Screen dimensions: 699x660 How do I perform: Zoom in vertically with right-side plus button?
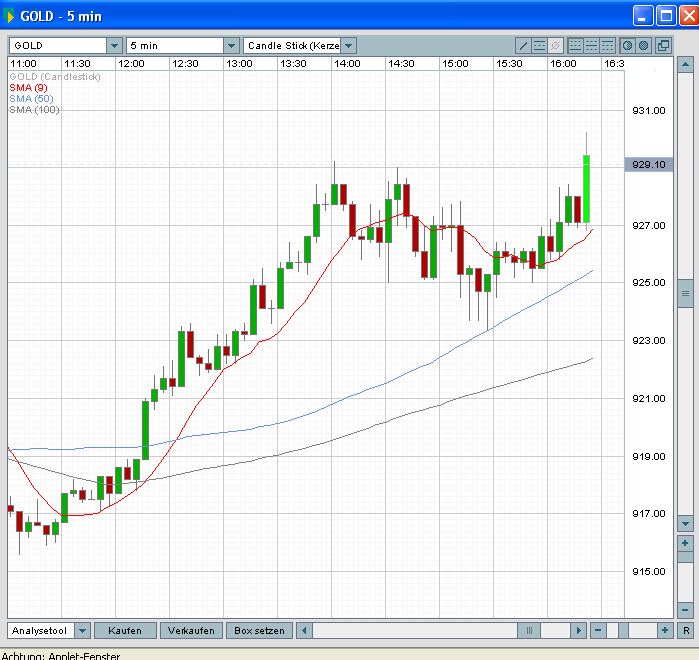pyautogui.click(x=685, y=544)
